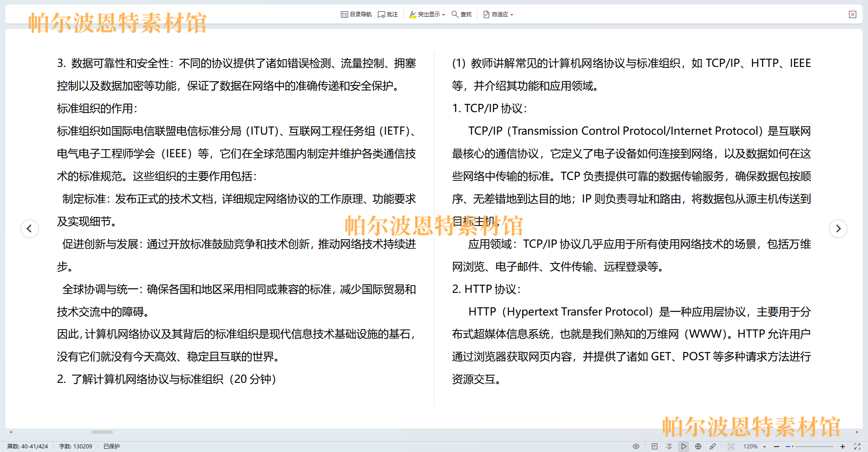The image size is (868, 452).
Task: Click the zoom out minus button
Action: coord(777,446)
